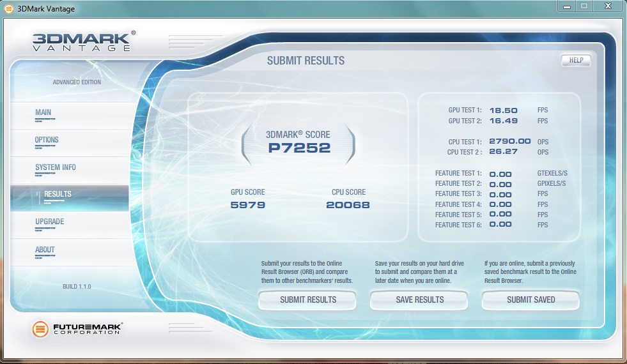Click the Submit Results button

307,300
